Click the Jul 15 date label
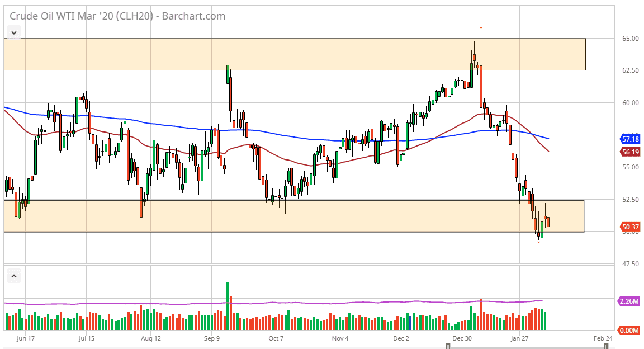 click(86, 339)
